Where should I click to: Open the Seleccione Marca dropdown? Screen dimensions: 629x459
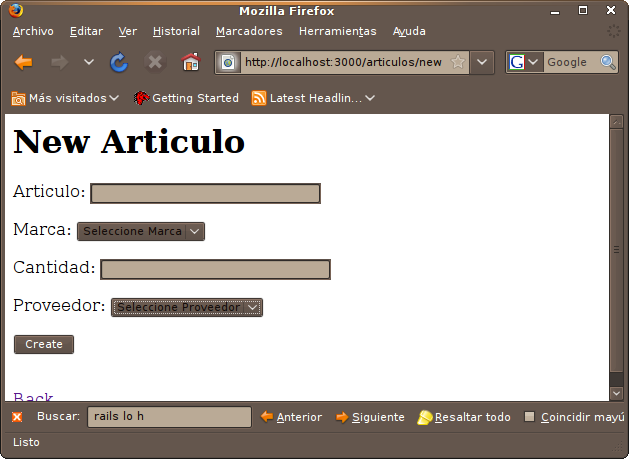tap(141, 231)
